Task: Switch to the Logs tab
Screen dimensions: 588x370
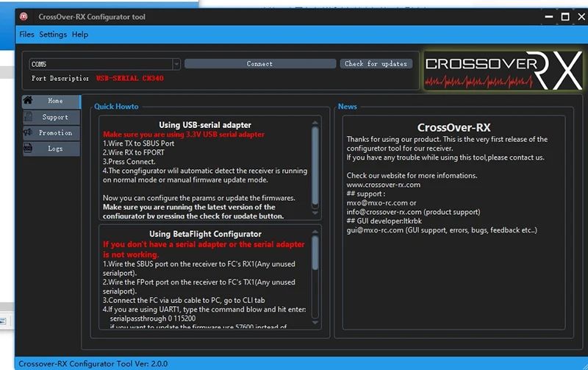Action: [x=51, y=149]
